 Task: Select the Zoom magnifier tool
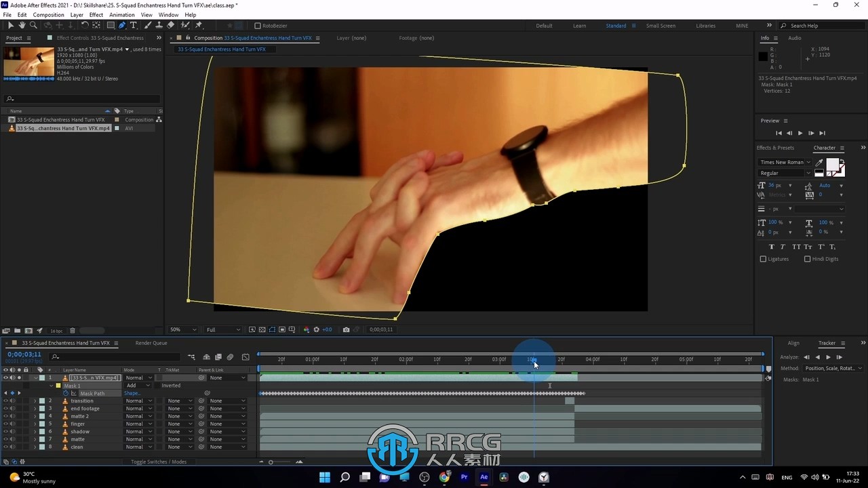pos(33,25)
